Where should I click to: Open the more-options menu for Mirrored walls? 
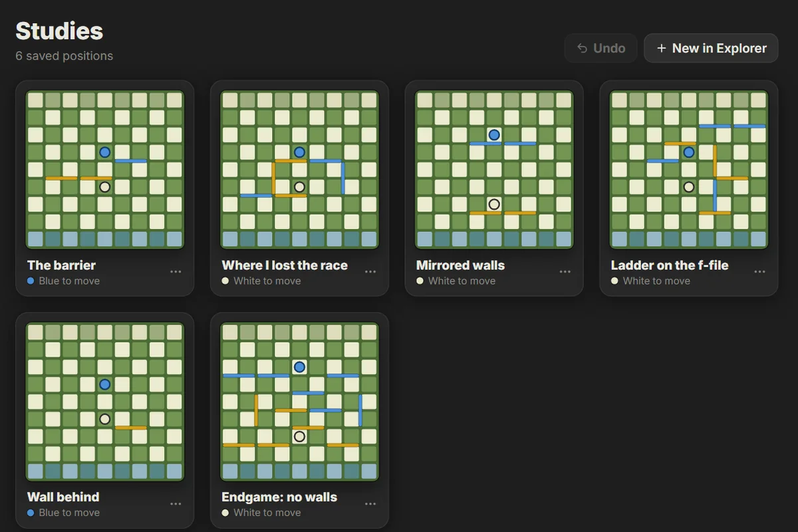pyautogui.click(x=565, y=272)
